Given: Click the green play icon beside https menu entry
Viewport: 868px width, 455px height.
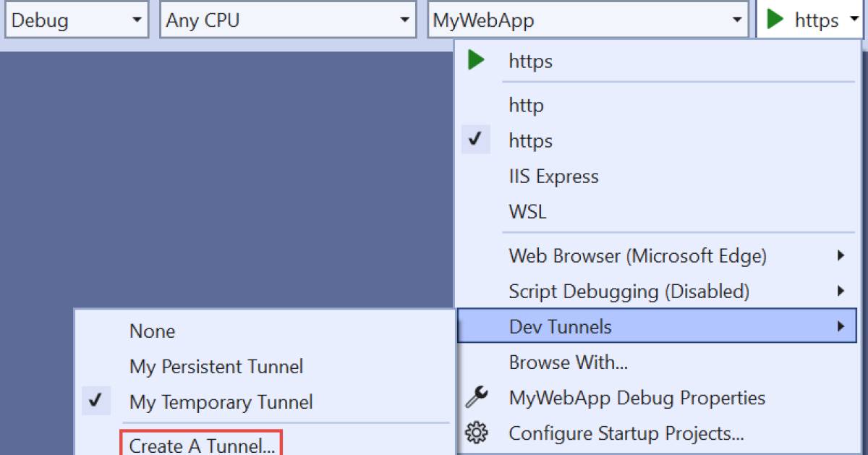Looking at the screenshot, I should pos(476,61).
